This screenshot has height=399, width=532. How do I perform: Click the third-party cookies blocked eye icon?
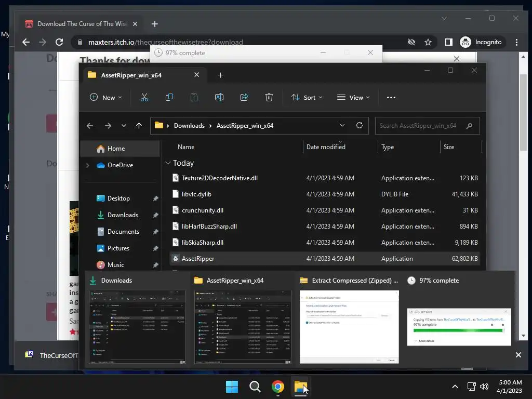[411, 42]
